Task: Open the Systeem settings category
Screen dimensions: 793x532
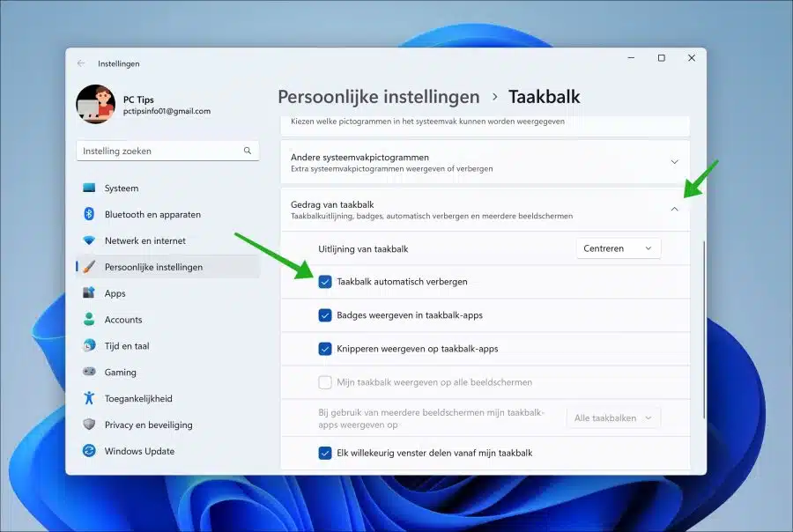Action: point(168,188)
